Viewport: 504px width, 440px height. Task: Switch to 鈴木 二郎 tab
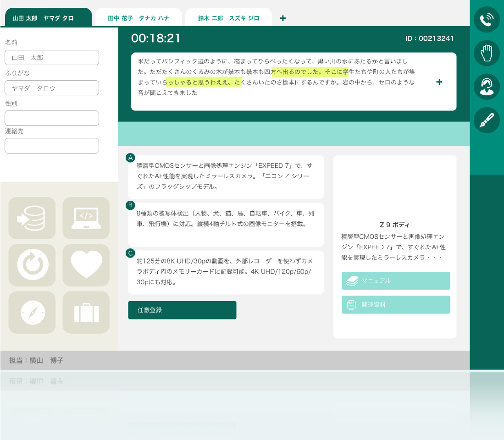pyautogui.click(x=228, y=18)
